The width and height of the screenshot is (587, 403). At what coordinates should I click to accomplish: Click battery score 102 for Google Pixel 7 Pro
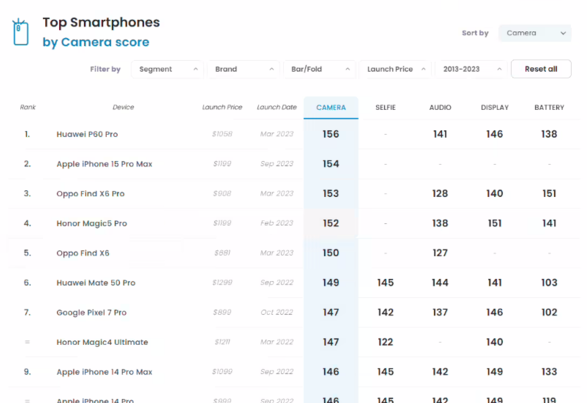[x=549, y=313]
